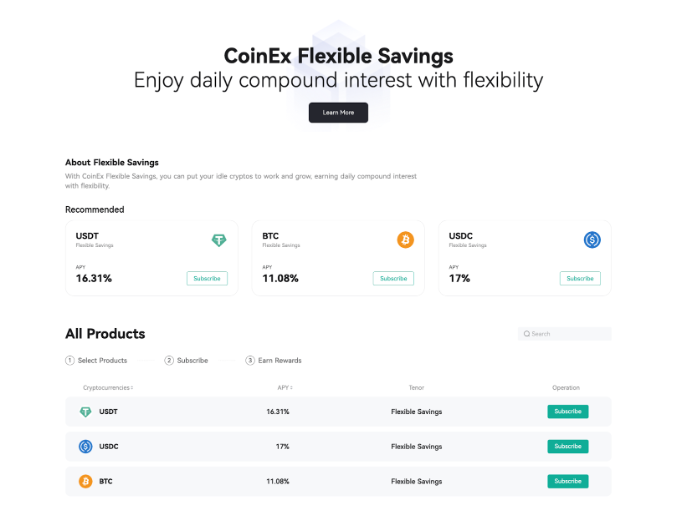Screen dimensions: 682x512
Task: Sort table by Cryptocurrencies column arrow
Action: tap(132, 388)
